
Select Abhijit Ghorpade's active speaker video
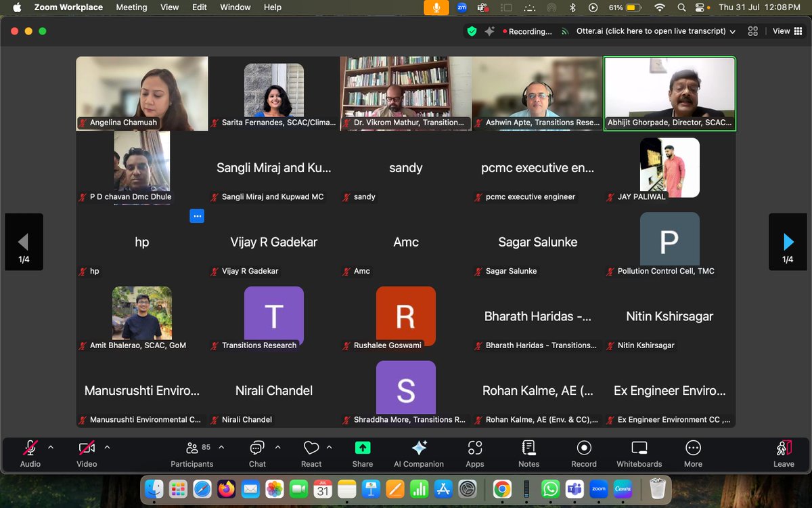click(x=669, y=93)
